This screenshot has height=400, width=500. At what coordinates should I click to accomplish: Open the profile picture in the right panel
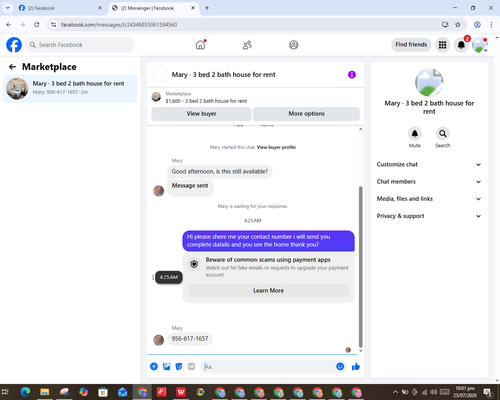pos(429,83)
